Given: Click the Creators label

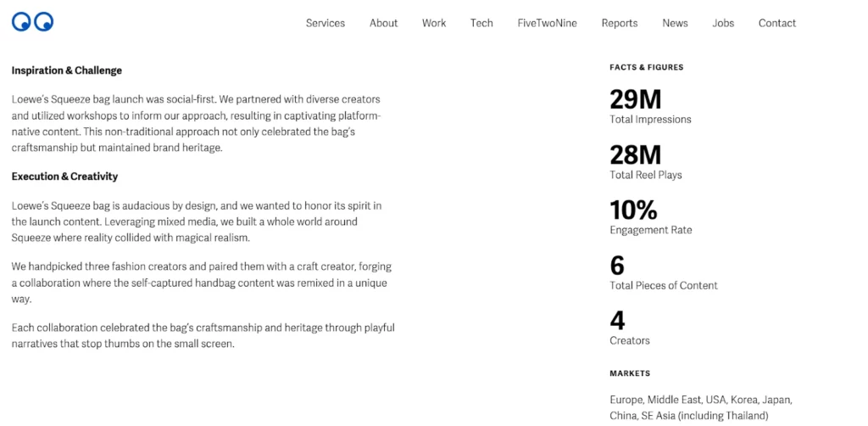Looking at the screenshot, I should pos(630,340).
